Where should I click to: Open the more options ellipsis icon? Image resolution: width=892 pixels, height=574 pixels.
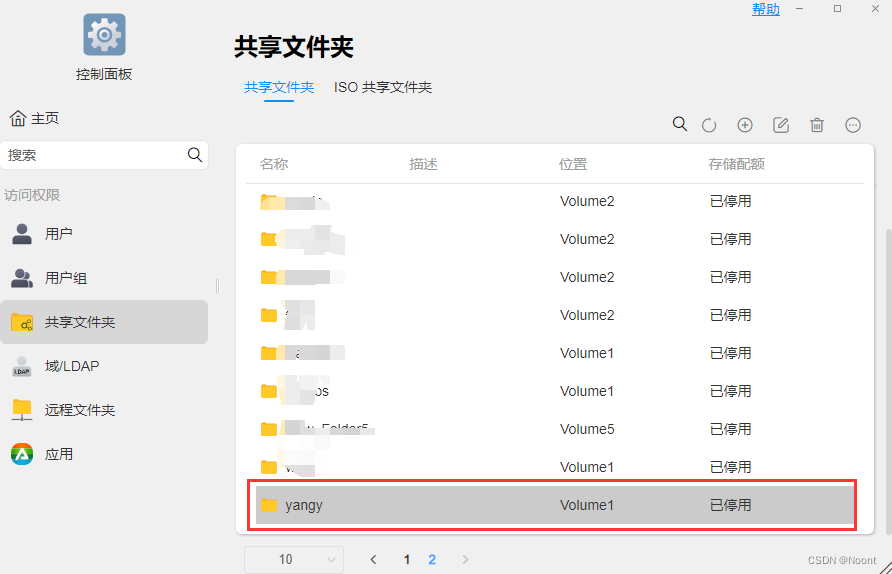[x=853, y=125]
